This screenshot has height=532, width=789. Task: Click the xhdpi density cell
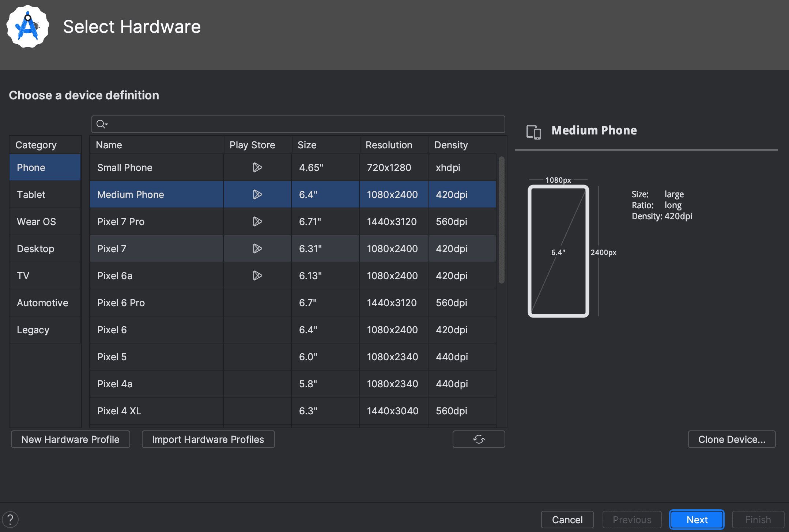click(462, 167)
